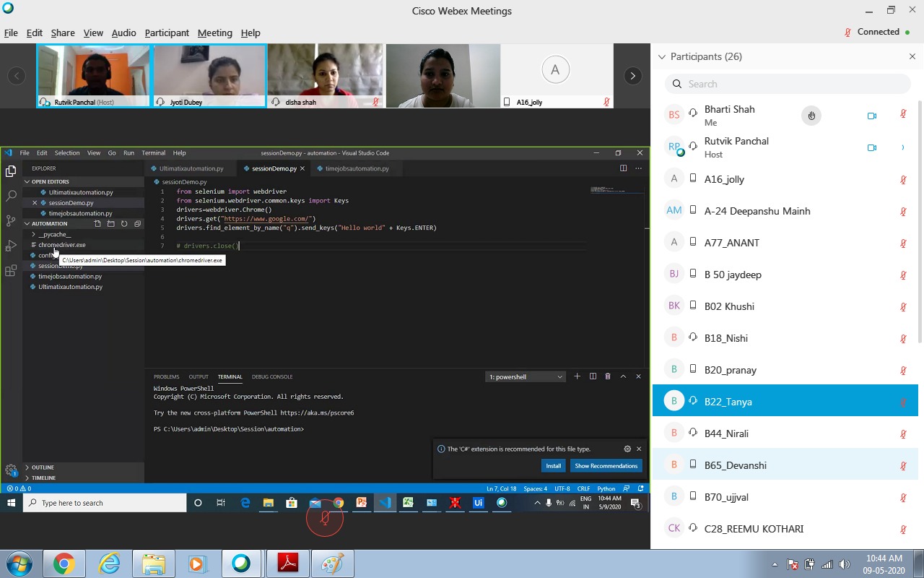Screen dimensions: 924x578
Task: Click the mute icon for B02 Khushi
Action: [x=903, y=307]
